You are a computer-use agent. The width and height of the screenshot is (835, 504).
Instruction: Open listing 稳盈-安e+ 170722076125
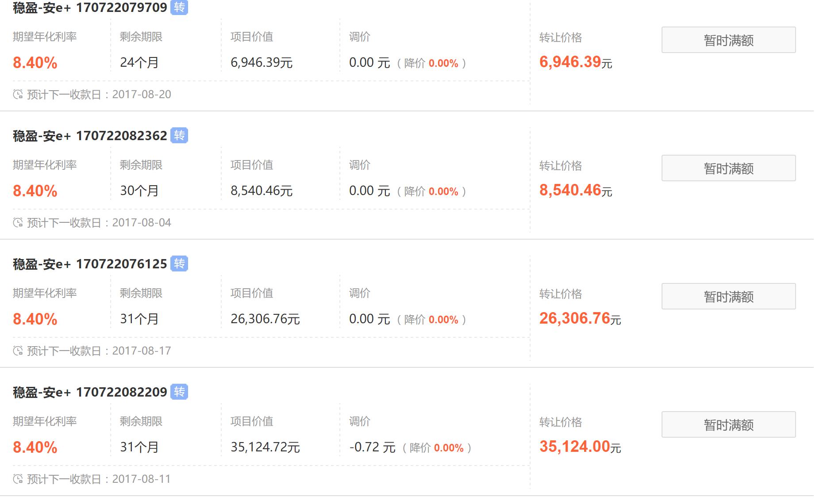(89, 263)
